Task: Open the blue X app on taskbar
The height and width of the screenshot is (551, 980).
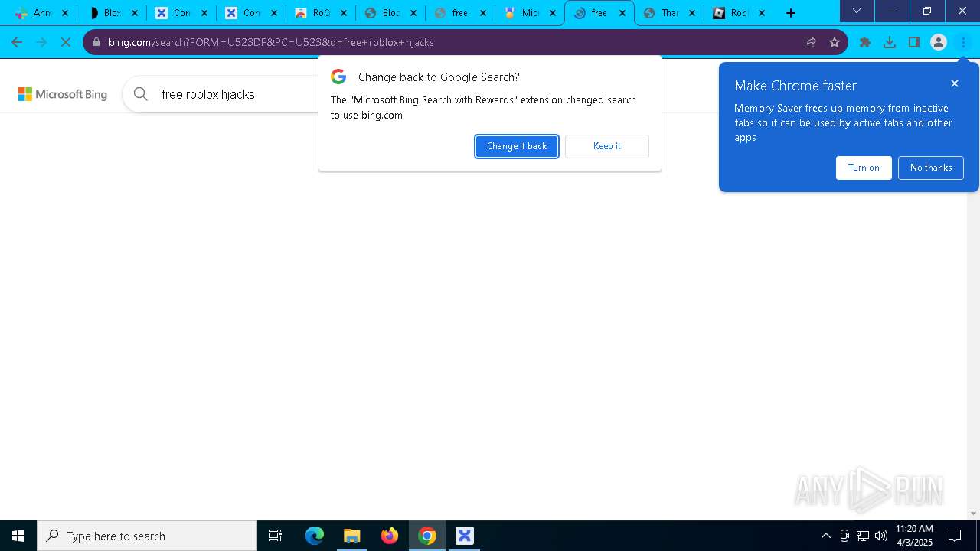Action: (464, 536)
